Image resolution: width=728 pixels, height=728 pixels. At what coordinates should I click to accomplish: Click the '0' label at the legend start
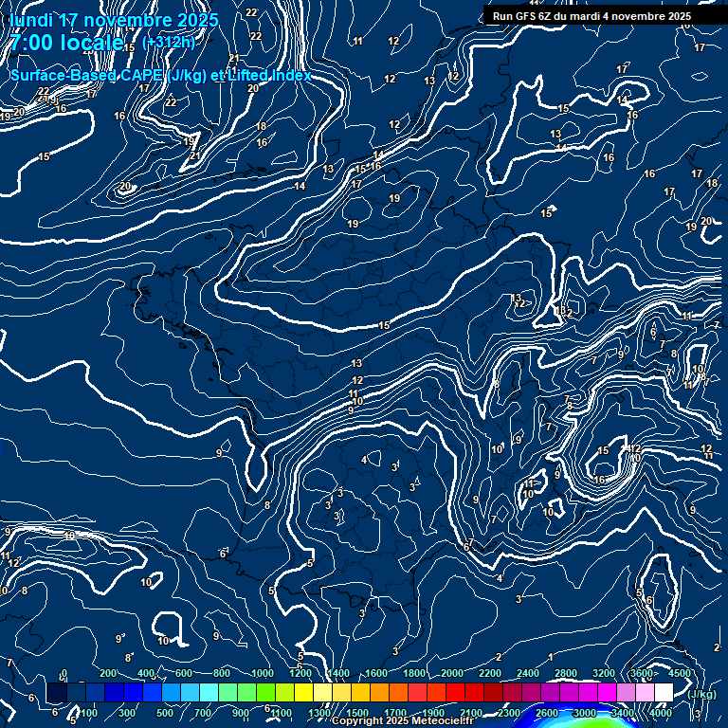[64, 673]
